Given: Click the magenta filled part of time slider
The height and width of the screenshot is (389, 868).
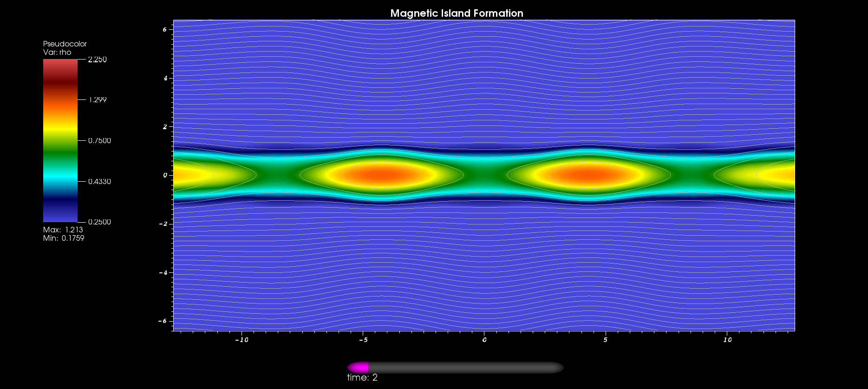Looking at the screenshot, I should point(359,368).
